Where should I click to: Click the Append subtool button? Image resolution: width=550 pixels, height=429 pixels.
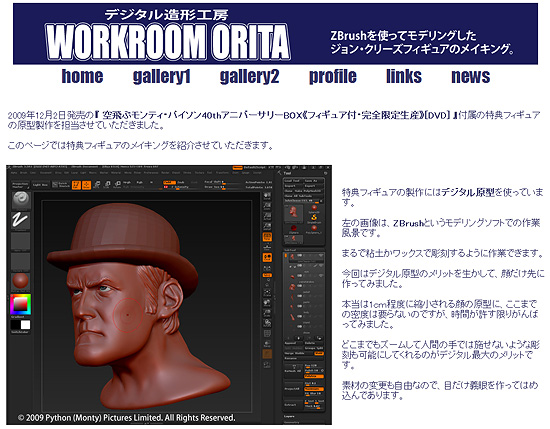293,343
